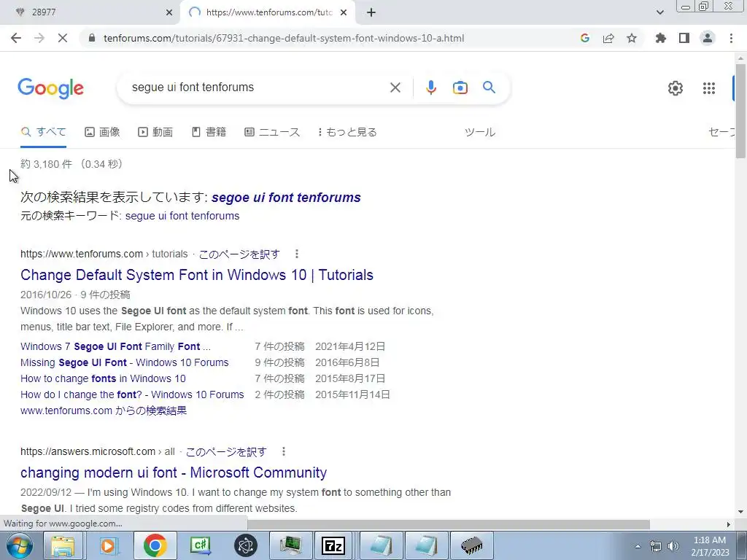The width and height of the screenshot is (747, 560).
Task: Open How do I change the font link
Action: [x=132, y=394]
